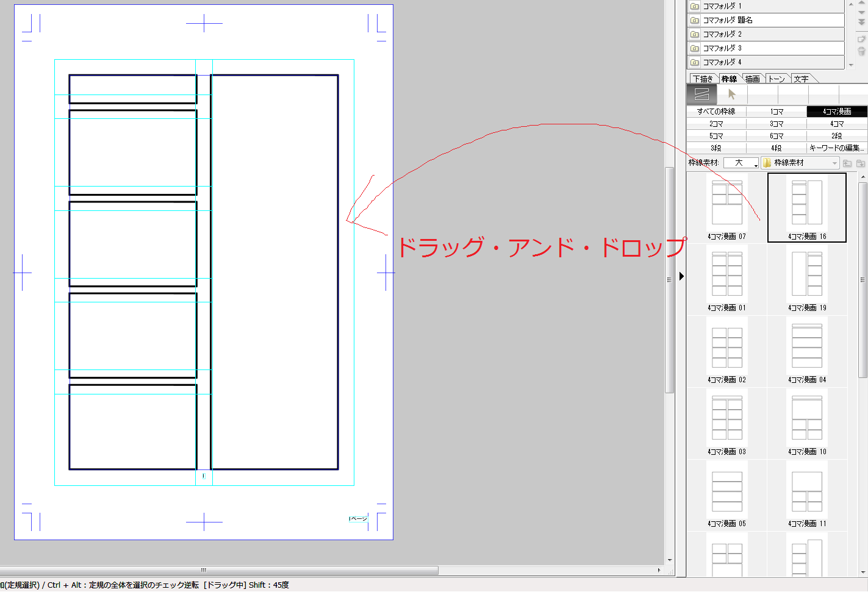
Task: Switch to the 描画 tab
Action: [753, 79]
